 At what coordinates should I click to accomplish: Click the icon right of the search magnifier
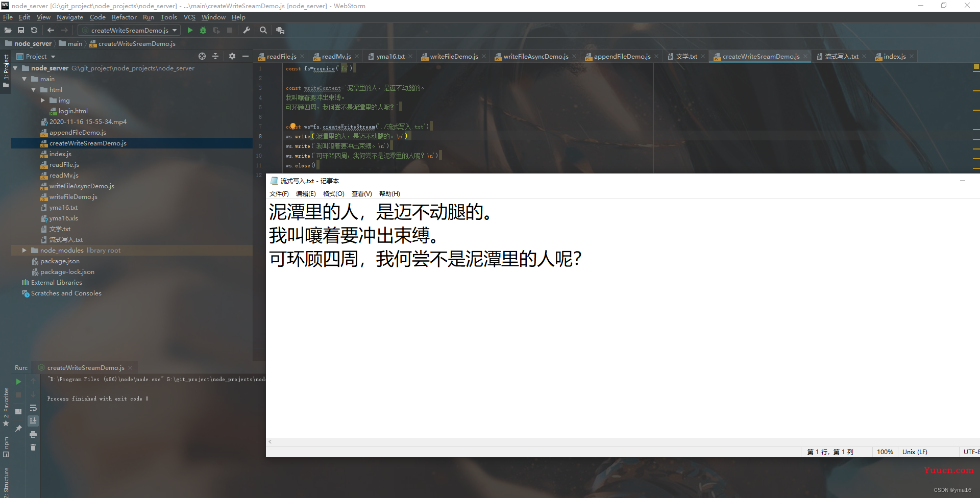(x=280, y=30)
